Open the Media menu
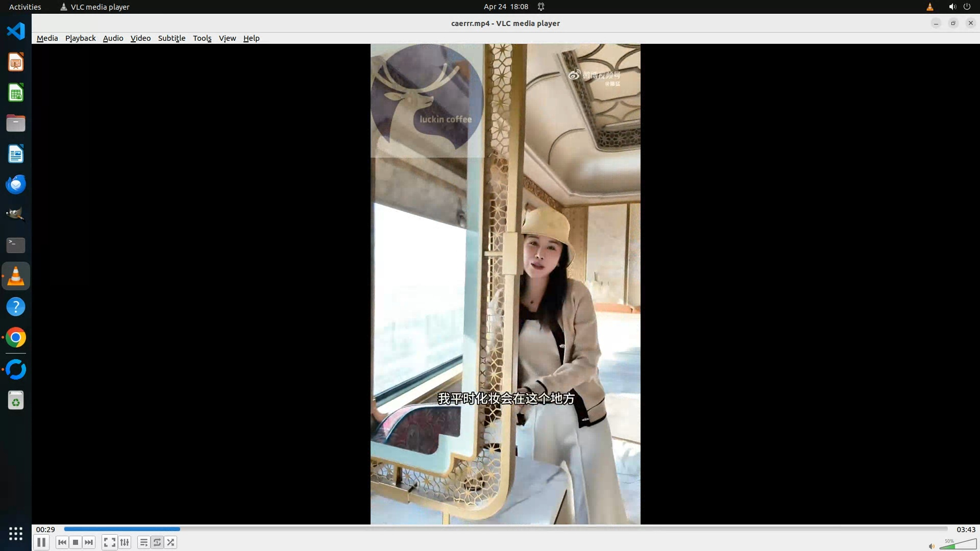Image resolution: width=980 pixels, height=551 pixels. click(47, 38)
